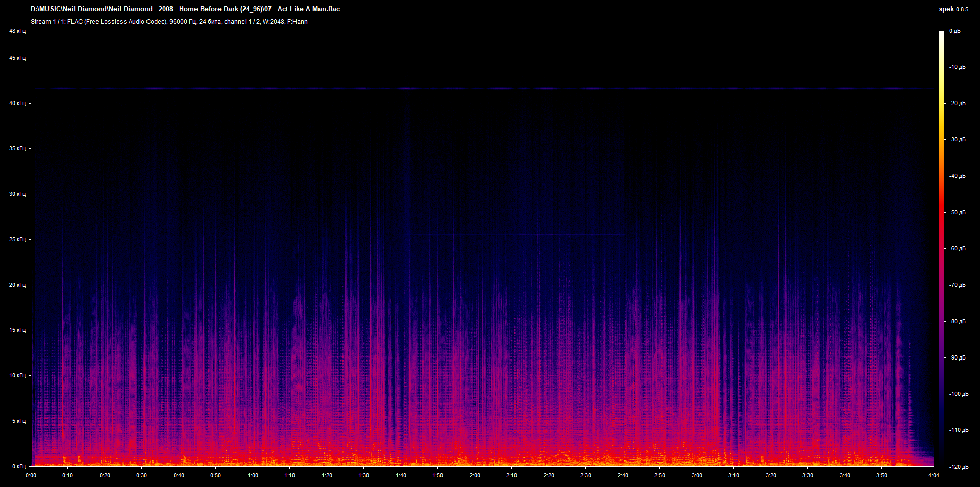Click the 0 кГц frequency axis label
This screenshot has height=487, width=980.
18,466
